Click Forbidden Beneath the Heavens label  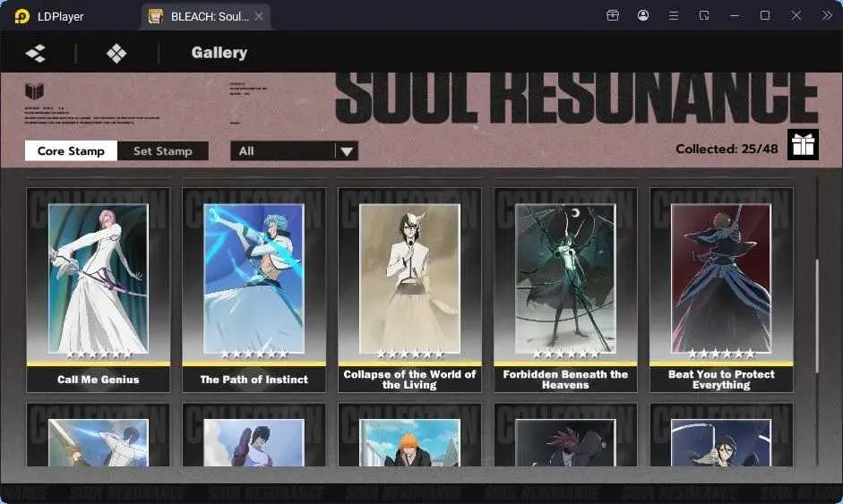(x=565, y=380)
